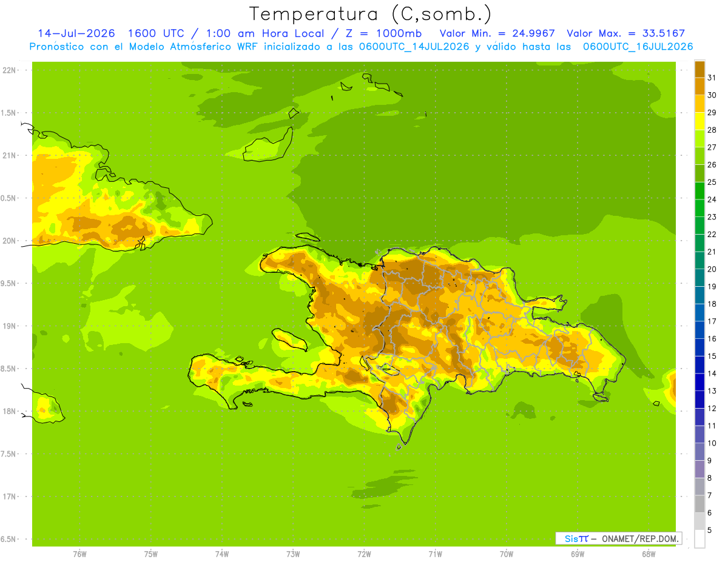The height and width of the screenshot is (562, 728).
Task: Select the '0600UTC_16JUL2026' valid-until time
Action: 638,47
